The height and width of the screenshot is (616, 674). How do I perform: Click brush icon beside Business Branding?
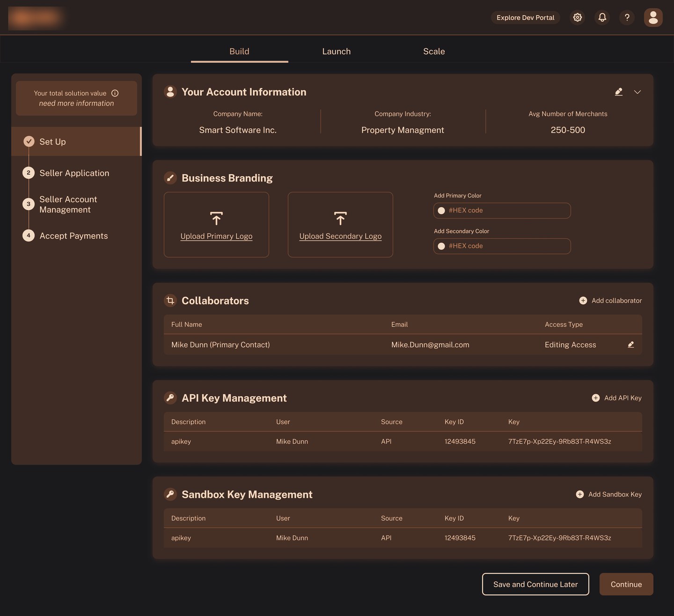tap(170, 178)
